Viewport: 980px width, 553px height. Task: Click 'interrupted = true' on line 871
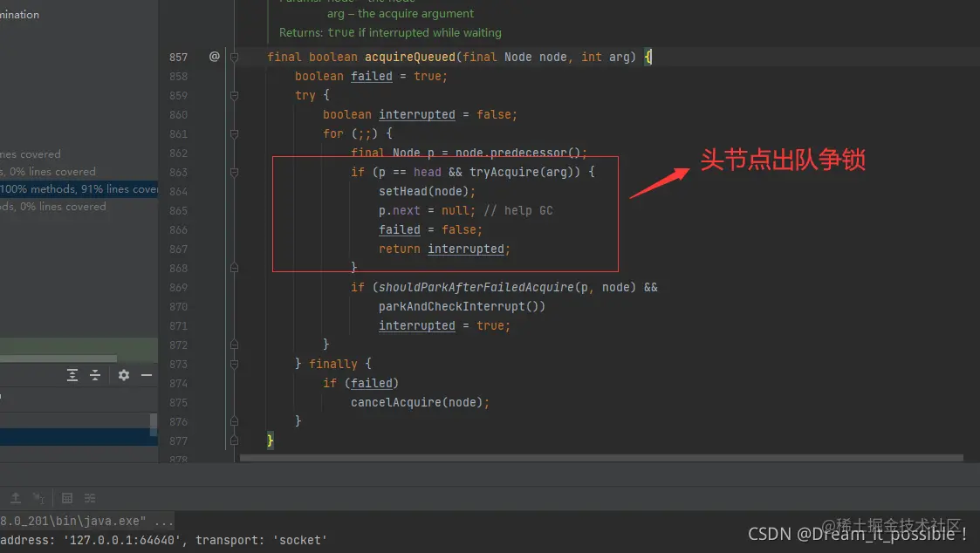tap(444, 325)
